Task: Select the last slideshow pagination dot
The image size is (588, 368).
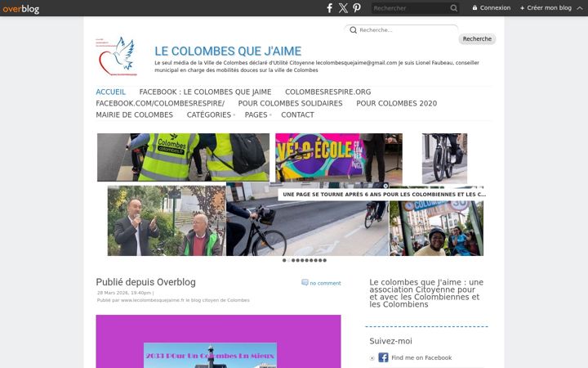Action: [325, 260]
